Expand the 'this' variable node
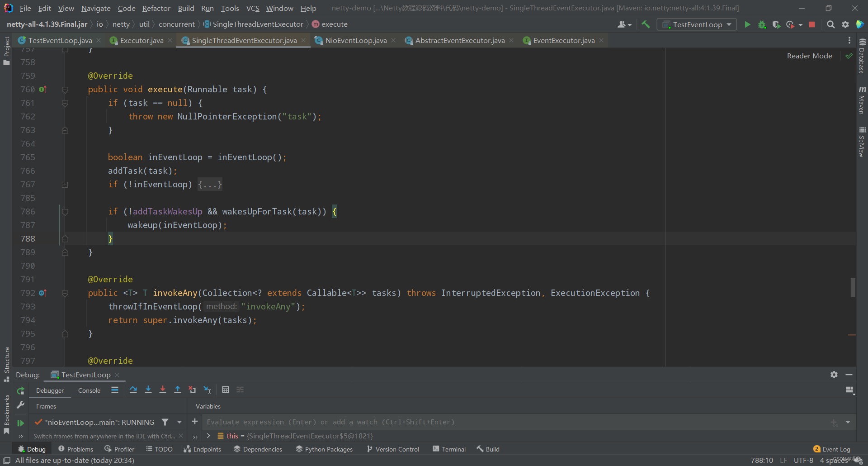 (208, 436)
